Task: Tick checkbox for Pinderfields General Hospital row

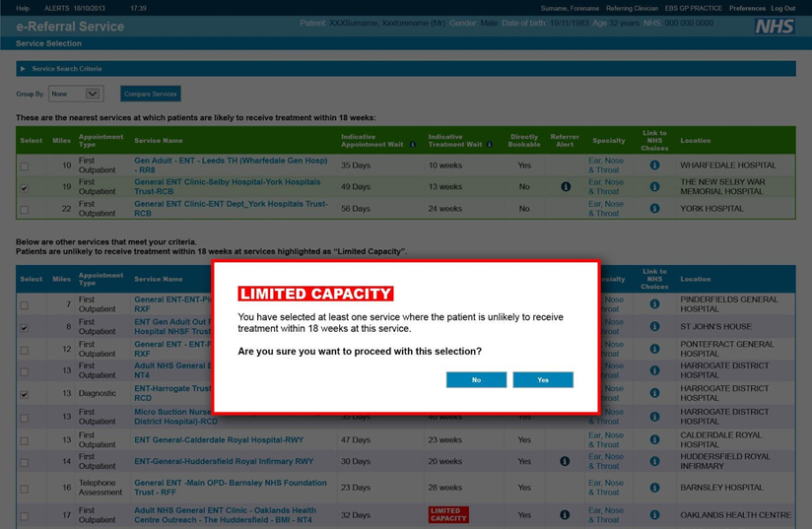Action: point(25,305)
